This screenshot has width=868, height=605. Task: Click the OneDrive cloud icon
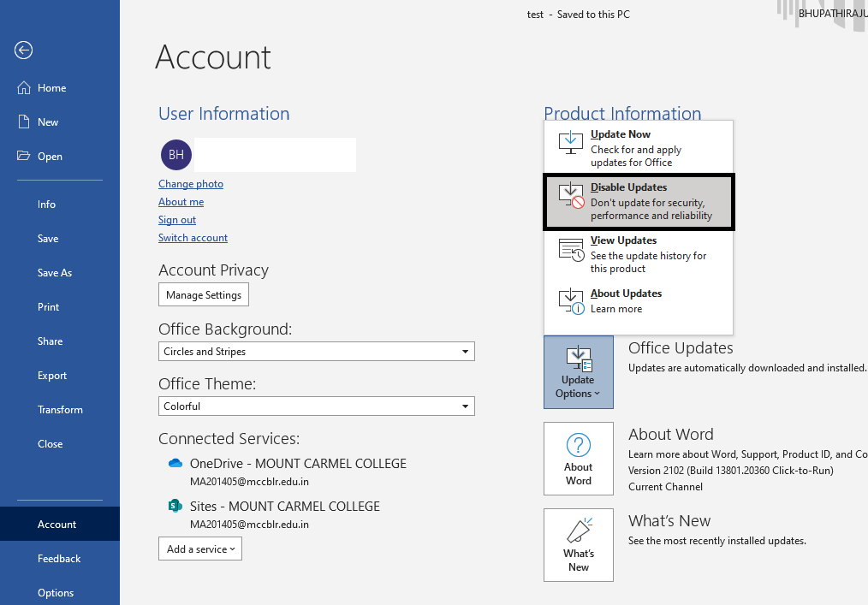[175, 463]
